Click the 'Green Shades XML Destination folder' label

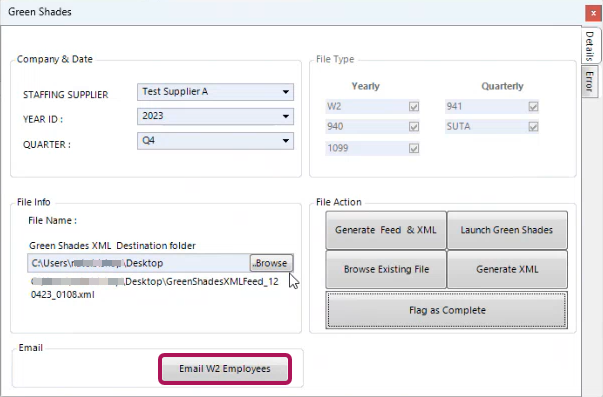point(112,245)
